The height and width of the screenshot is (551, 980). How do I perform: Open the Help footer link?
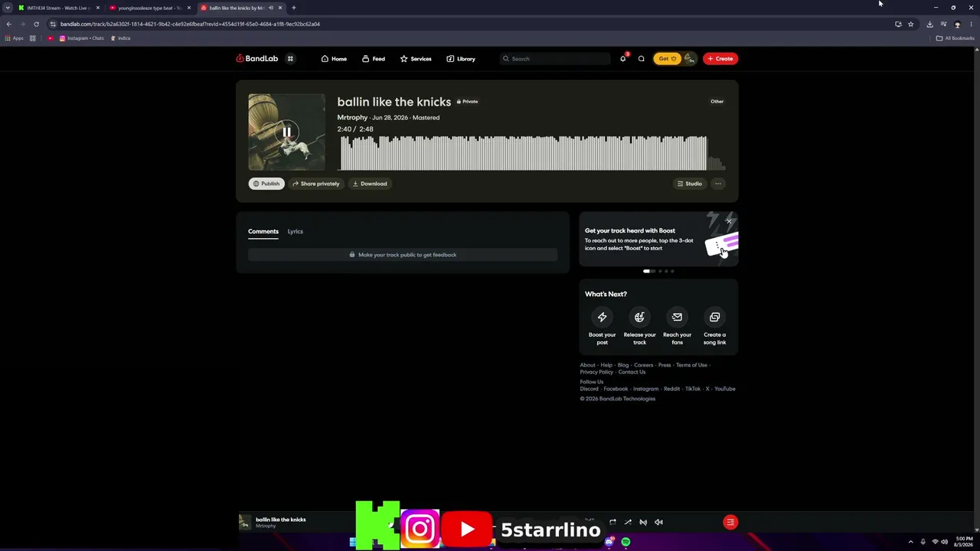(606, 365)
